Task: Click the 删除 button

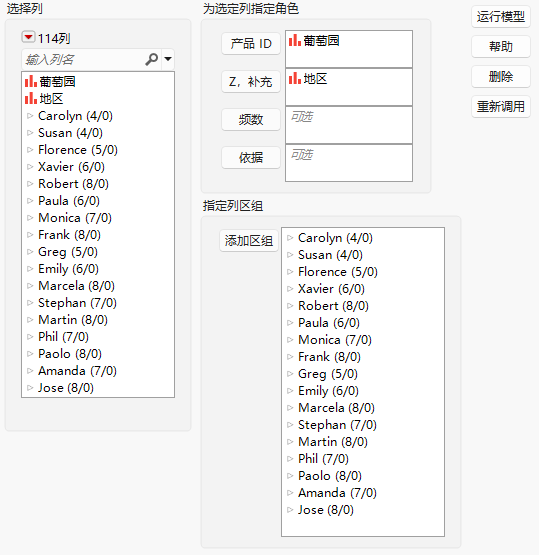Action: click(501, 76)
